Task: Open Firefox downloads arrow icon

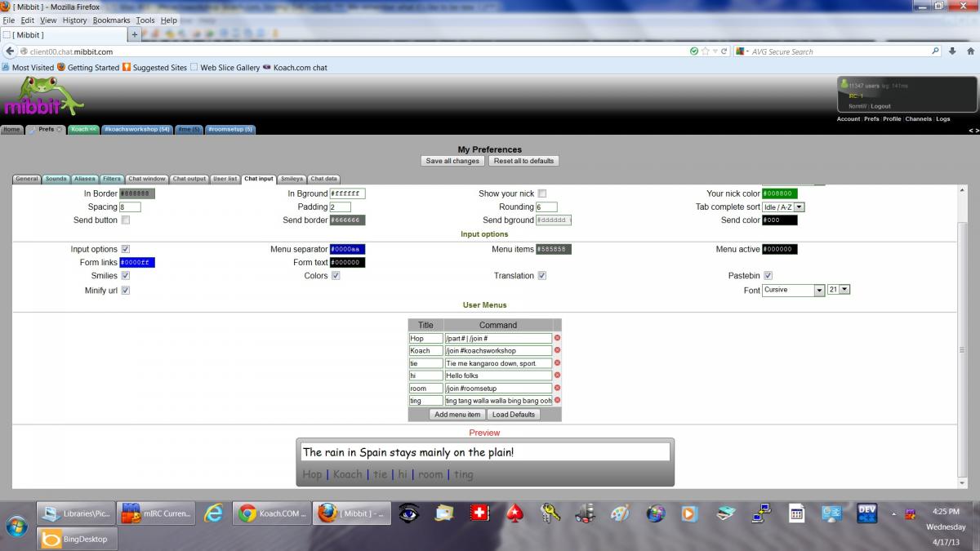Action: [952, 51]
